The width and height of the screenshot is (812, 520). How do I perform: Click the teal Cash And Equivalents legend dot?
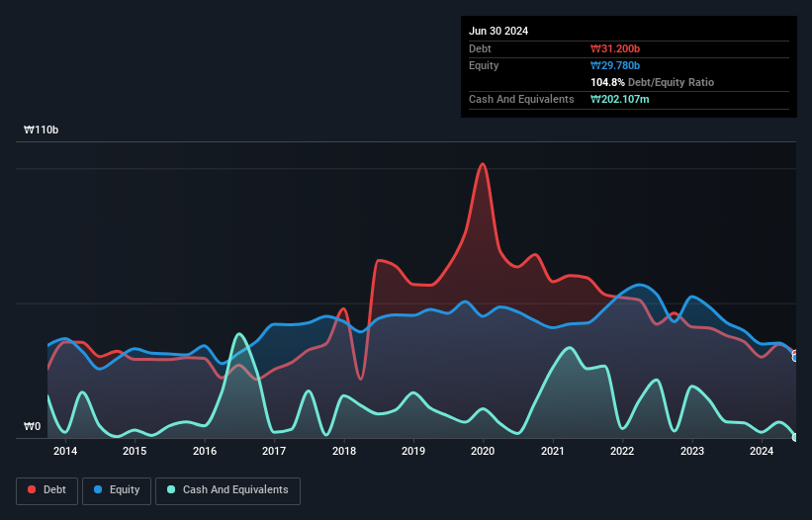pyautogui.click(x=171, y=489)
